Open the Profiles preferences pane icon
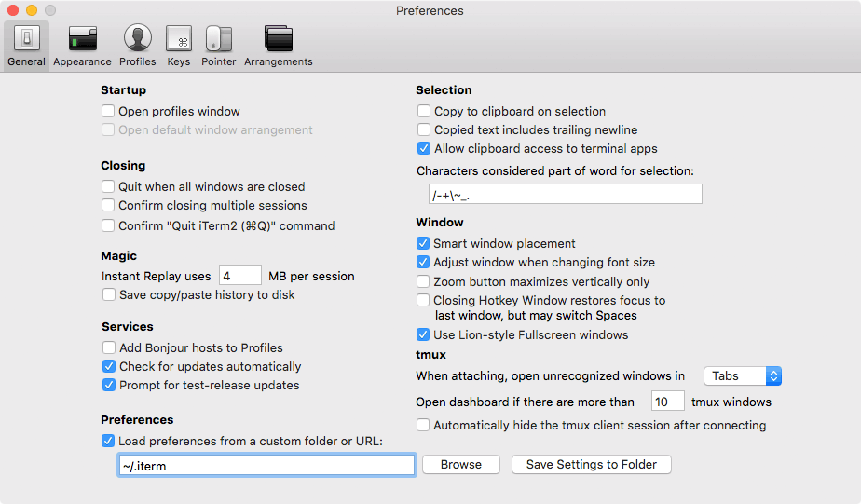This screenshot has height=504, width=861. point(137,38)
